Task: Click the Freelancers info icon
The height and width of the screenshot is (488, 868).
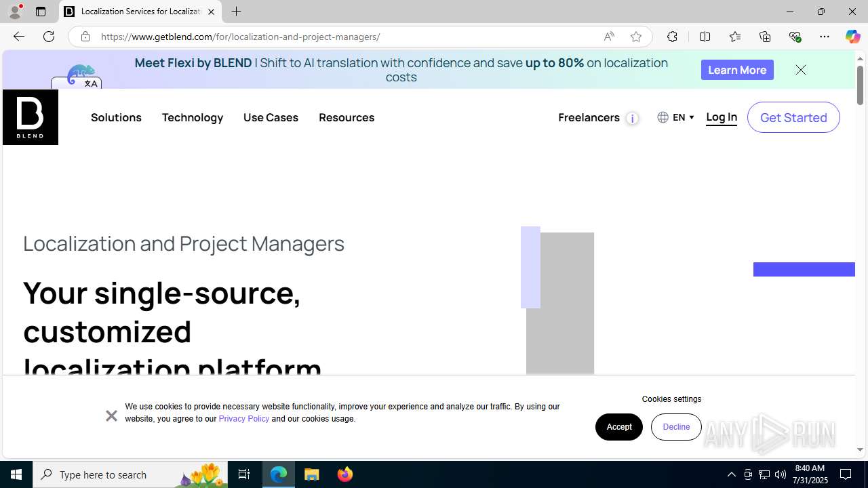Action: tap(632, 119)
